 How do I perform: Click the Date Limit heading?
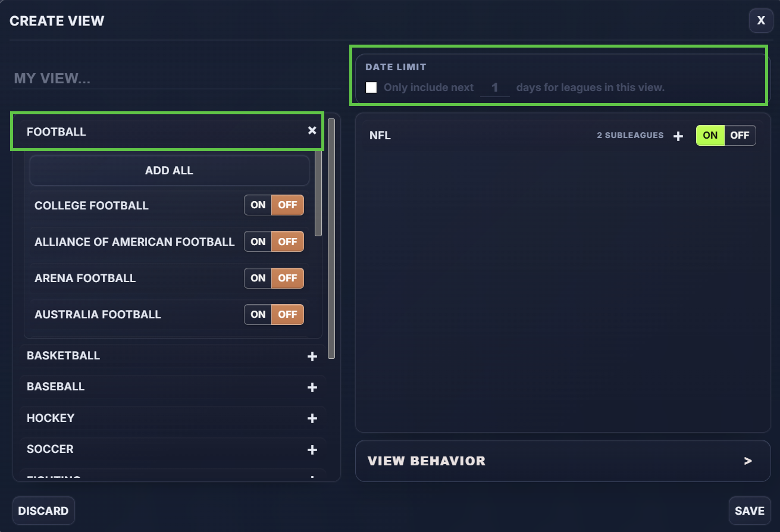pyautogui.click(x=396, y=67)
